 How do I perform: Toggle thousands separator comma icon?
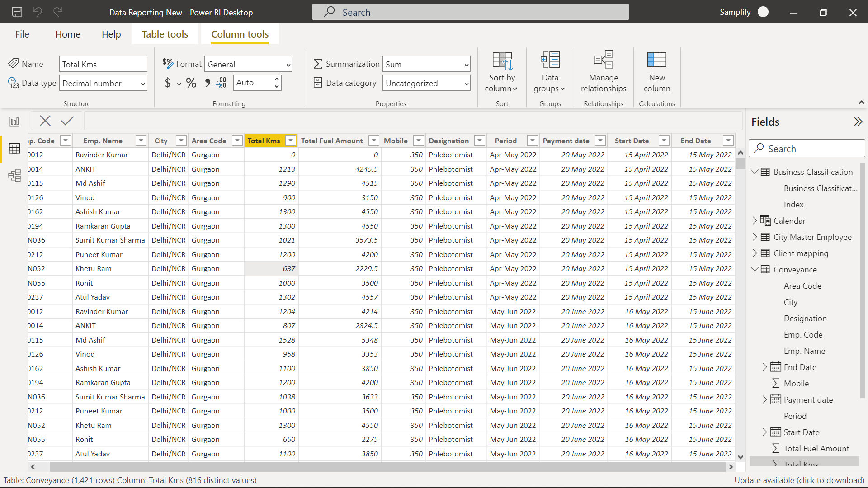click(207, 83)
